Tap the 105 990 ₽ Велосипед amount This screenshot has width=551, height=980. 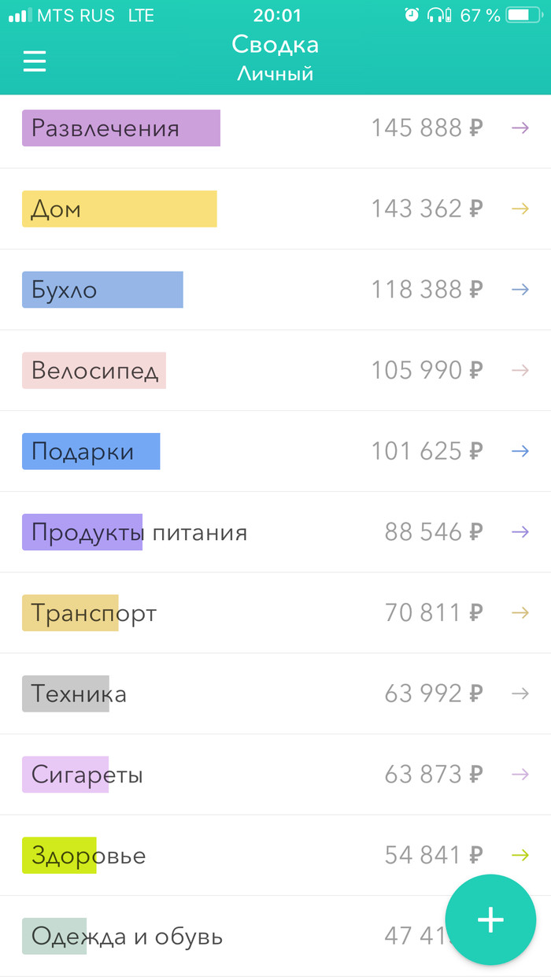pos(427,370)
